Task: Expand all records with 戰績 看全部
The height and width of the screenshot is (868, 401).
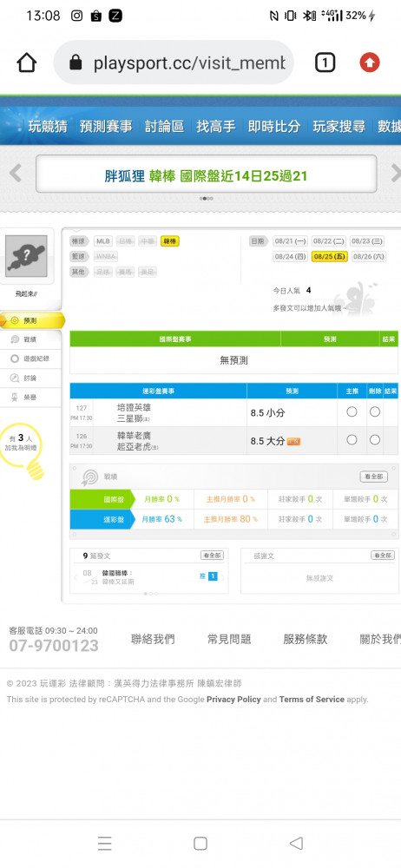Action: pos(373,477)
